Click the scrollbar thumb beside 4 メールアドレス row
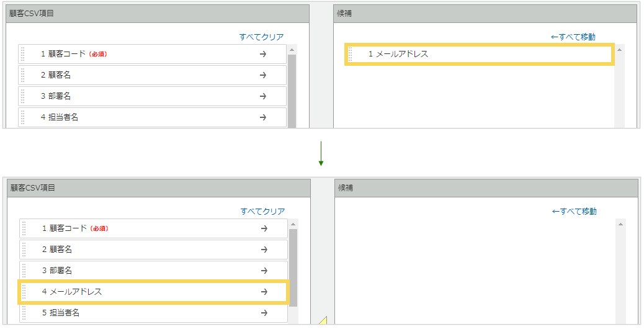The image size is (644, 329). coord(293,267)
